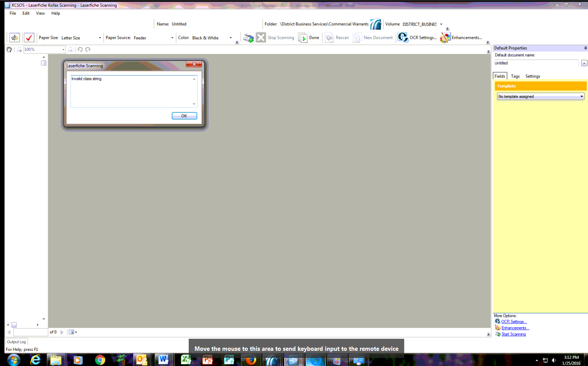
Task: Open the zoom percentage dropdown
Action: coord(63,50)
